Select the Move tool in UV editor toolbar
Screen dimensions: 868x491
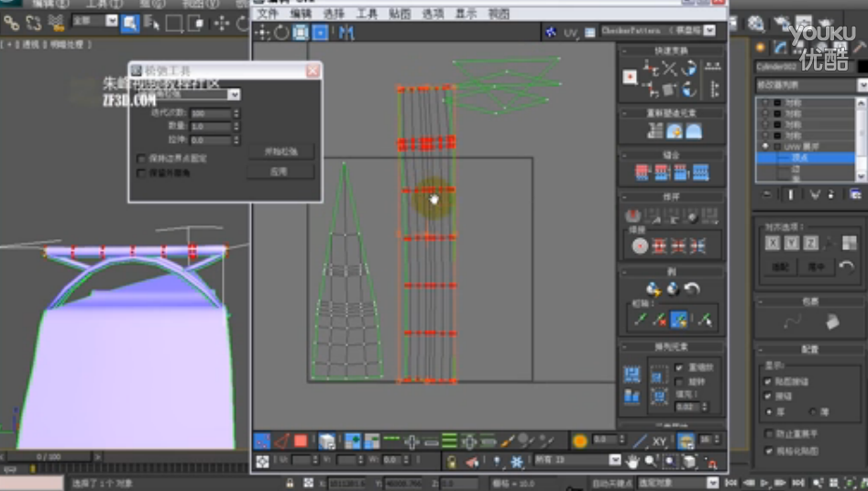tap(262, 33)
